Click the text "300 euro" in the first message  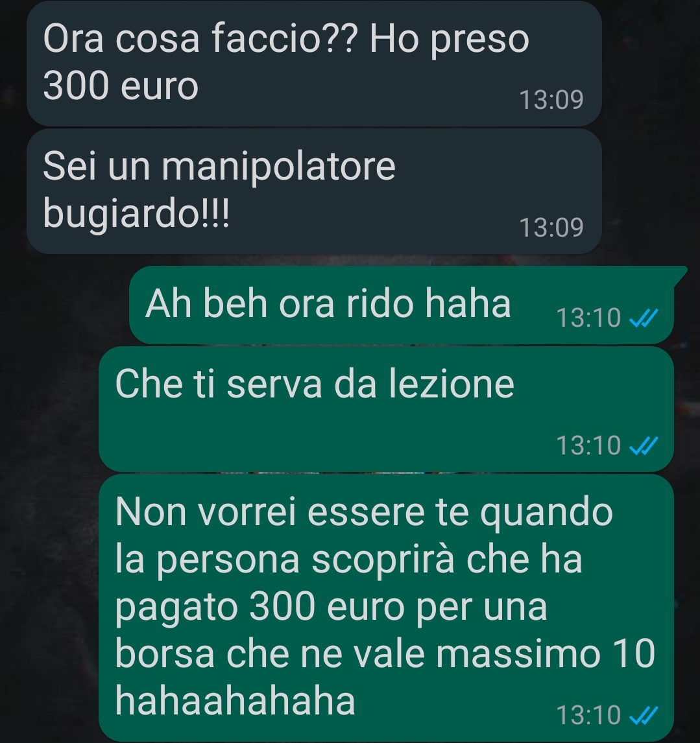(x=121, y=87)
